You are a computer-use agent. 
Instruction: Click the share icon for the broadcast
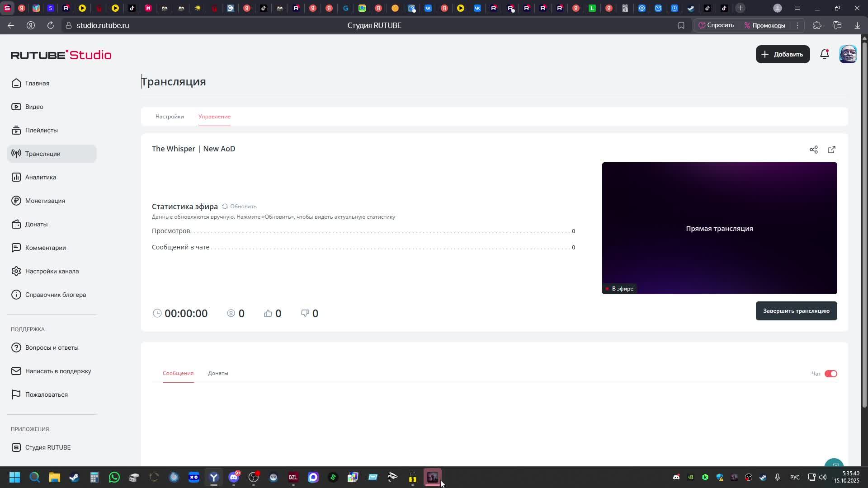tap(813, 150)
